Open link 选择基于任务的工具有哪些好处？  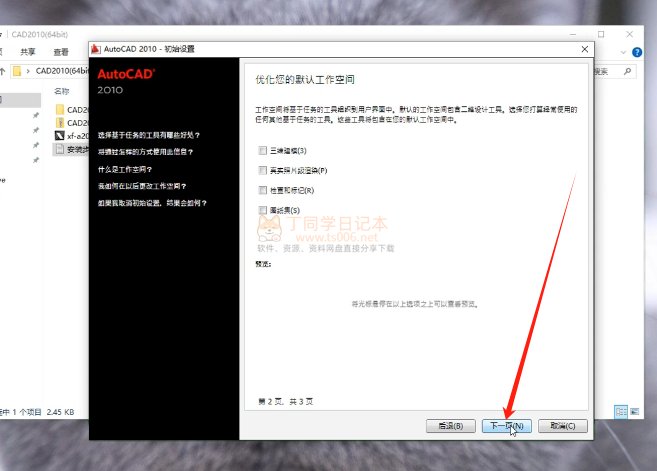click(x=149, y=135)
